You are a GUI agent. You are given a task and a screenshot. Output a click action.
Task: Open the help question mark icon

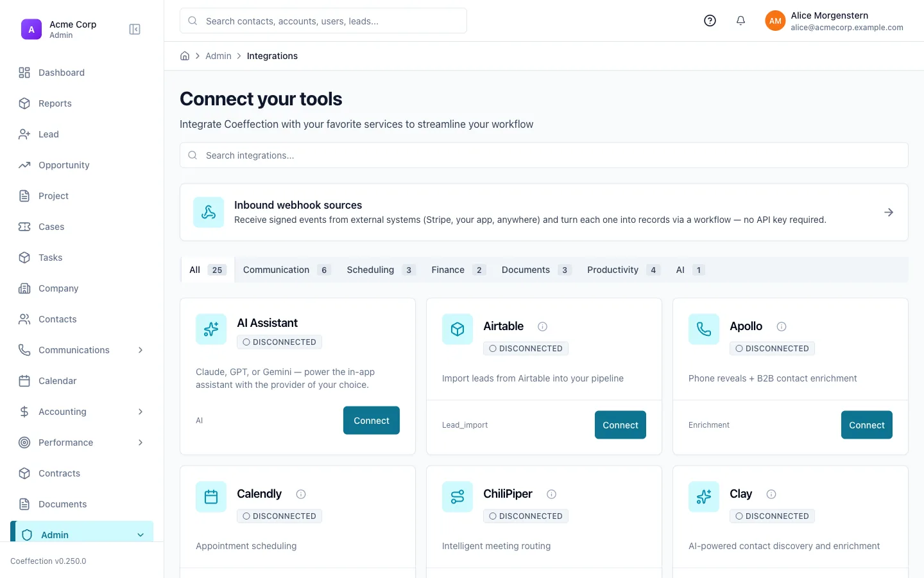[x=710, y=21]
